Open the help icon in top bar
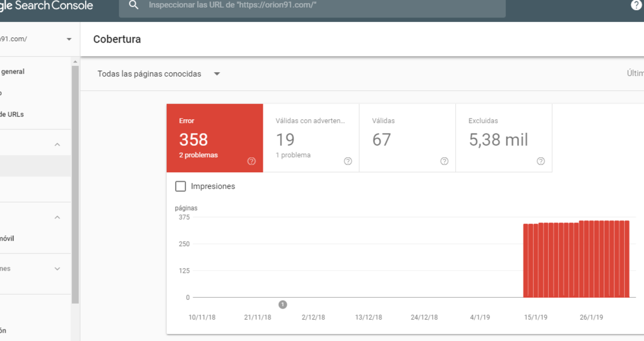Image resolution: width=644 pixels, height=341 pixels. (x=636, y=5)
